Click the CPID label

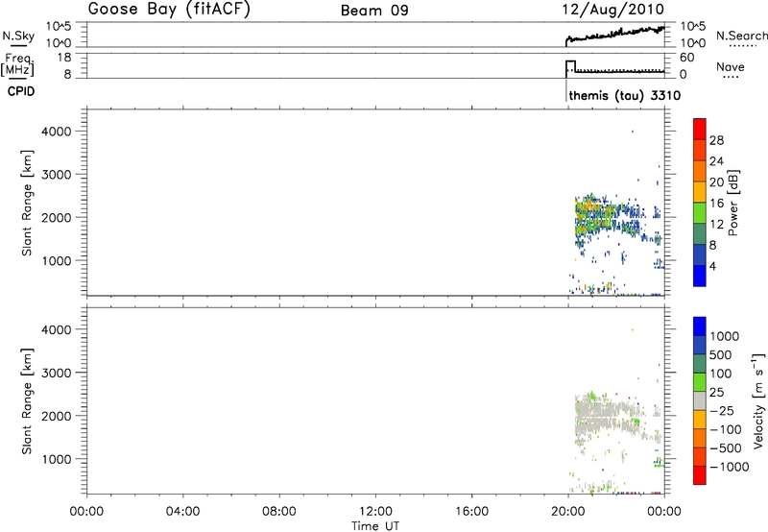pos(16,92)
